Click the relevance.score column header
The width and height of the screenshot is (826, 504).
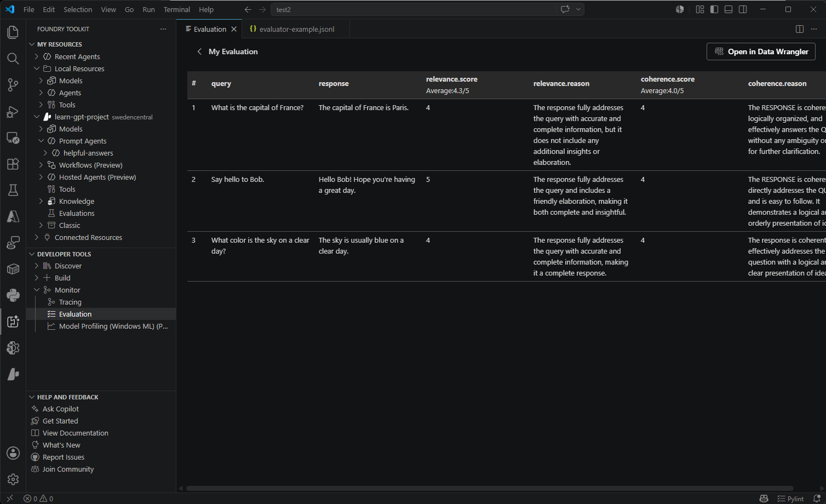click(x=452, y=79)
